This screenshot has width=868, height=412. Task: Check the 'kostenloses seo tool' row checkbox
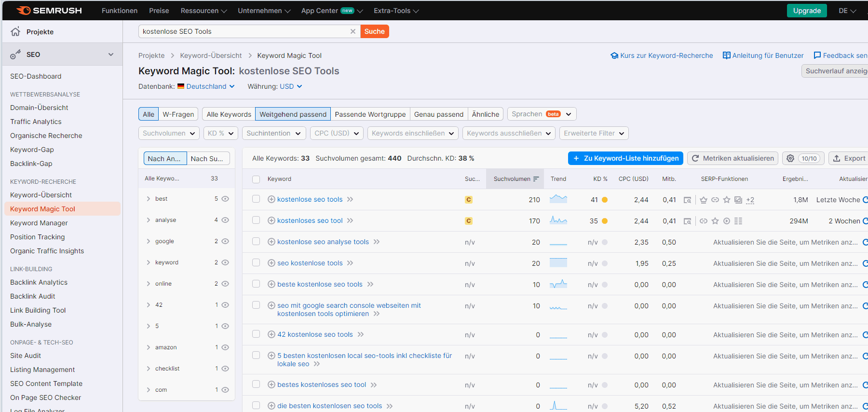coord(256,220)
